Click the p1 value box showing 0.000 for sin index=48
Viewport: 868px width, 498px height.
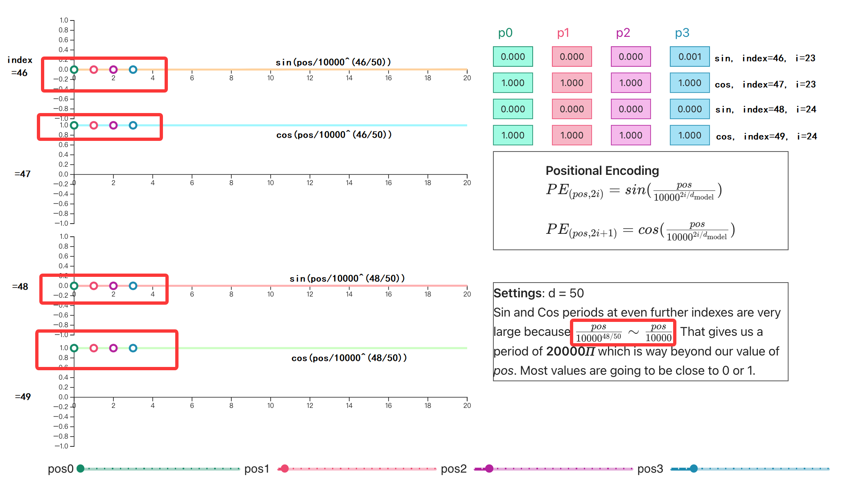click(572, 109)
